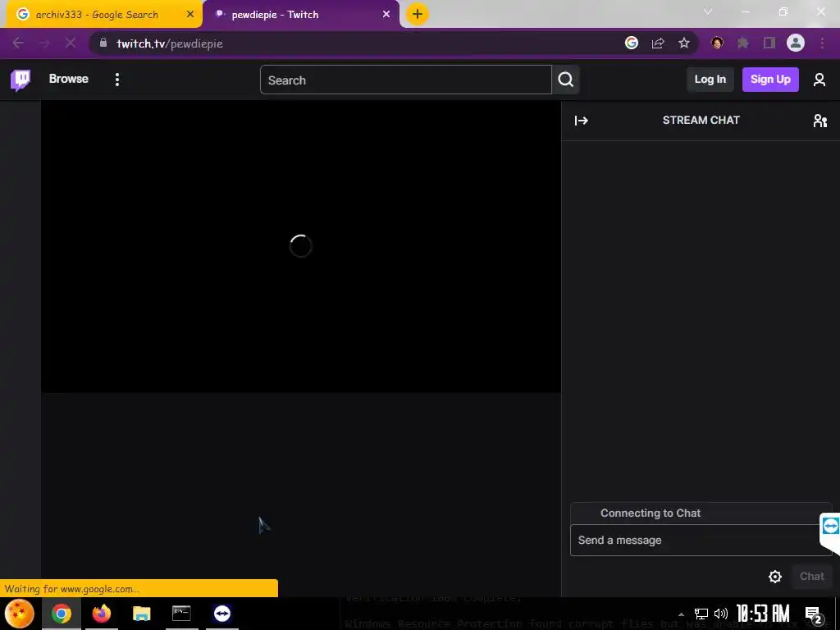The width and height of the screenshot is (840, 630).
Task: Open Command Prompt from taskbar
Action: 181,614
